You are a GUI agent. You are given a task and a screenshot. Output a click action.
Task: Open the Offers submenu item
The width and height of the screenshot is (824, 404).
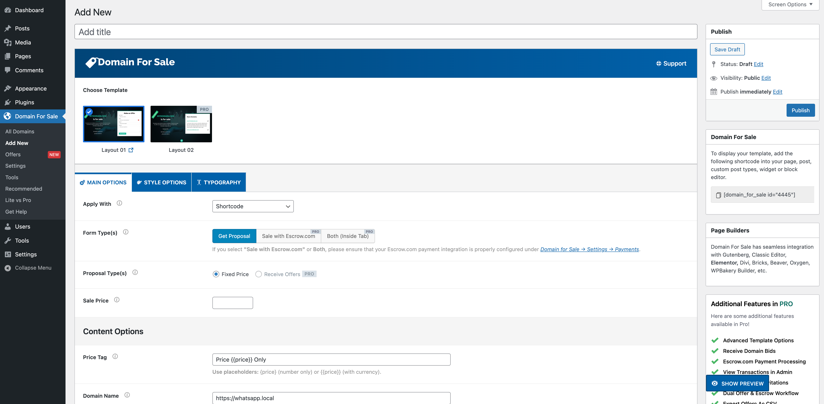(13, 154)
